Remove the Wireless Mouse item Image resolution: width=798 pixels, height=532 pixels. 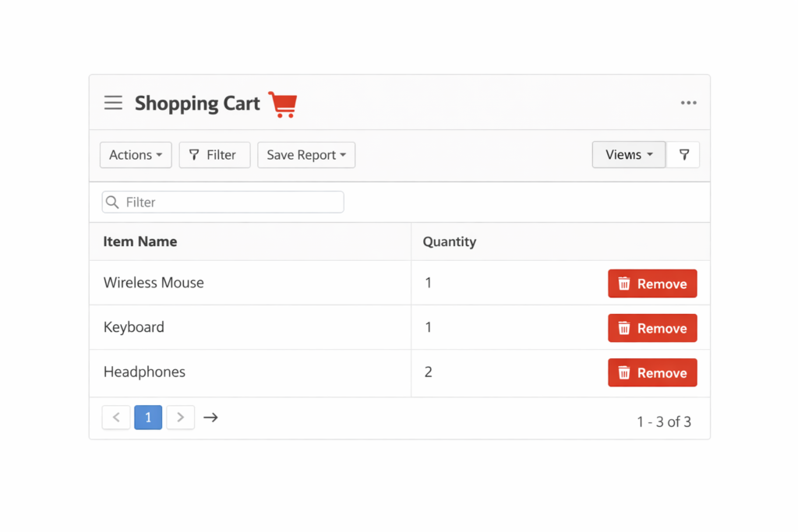click(652, 284)
